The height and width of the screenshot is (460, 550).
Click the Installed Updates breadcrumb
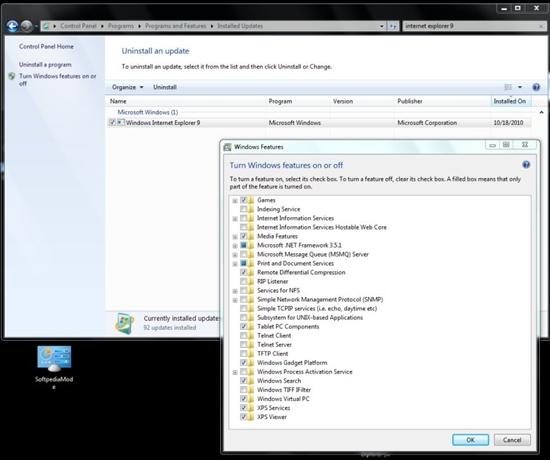pos(240,26)
